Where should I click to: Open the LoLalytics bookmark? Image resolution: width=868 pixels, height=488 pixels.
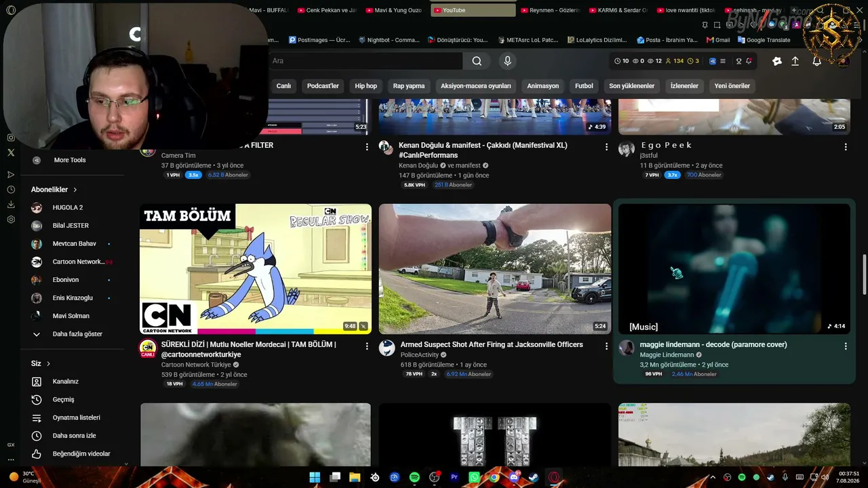(597, 40)
